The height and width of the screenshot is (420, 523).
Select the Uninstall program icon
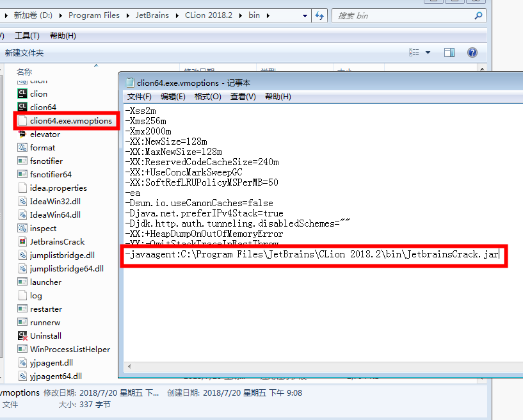(x=22, y=335)
